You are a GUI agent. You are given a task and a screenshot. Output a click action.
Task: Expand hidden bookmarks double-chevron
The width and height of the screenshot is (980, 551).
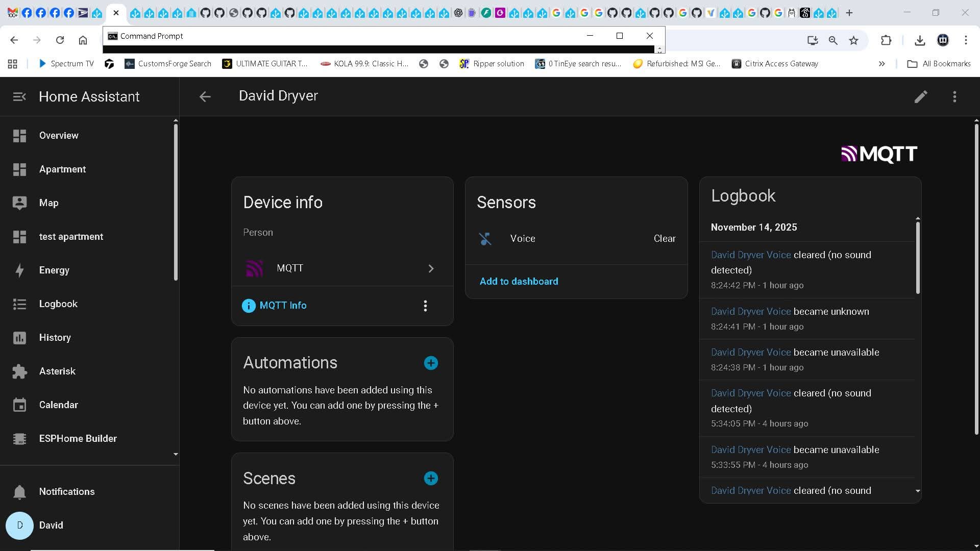[x=881, y=64]
